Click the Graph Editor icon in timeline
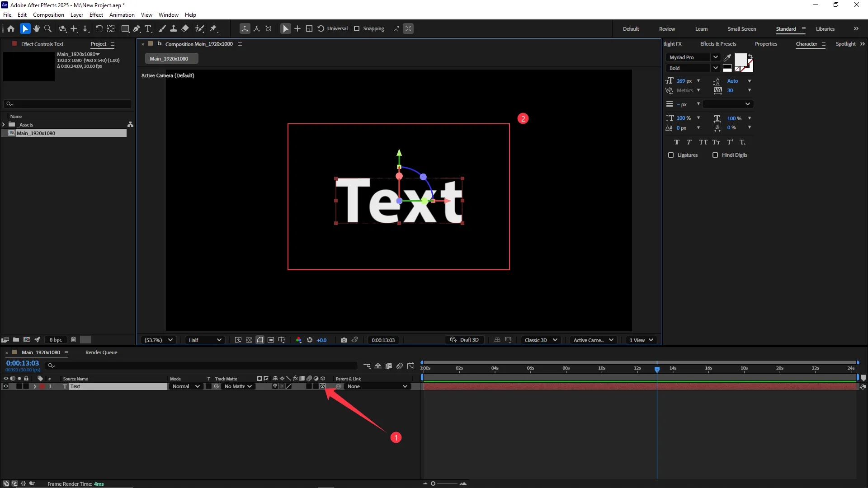868x488 pixels. [x=410, y=366]
